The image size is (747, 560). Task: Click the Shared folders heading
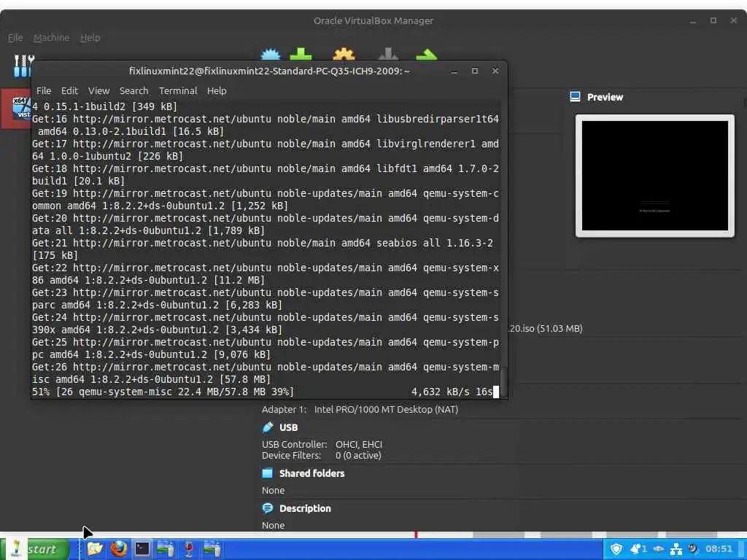coord(311,472)
